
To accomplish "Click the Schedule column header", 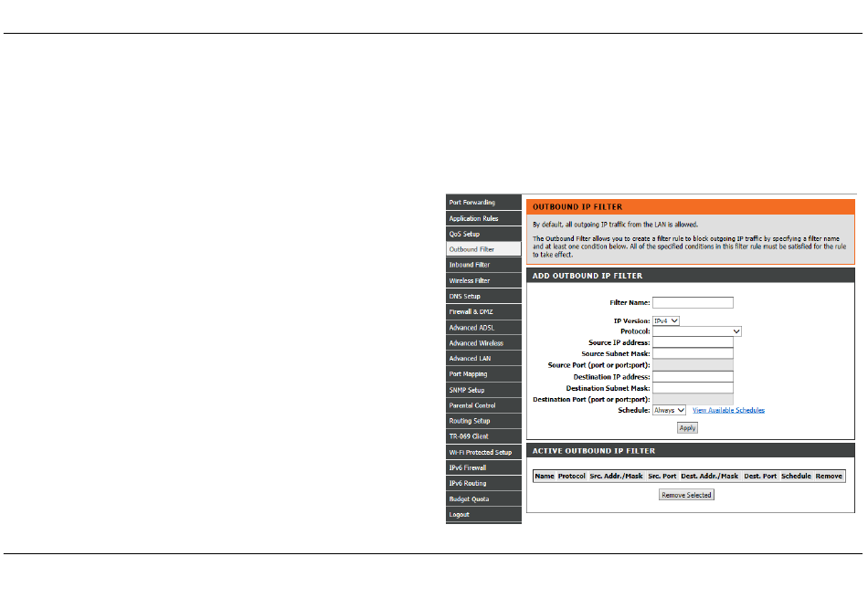I will coord(796,477).
